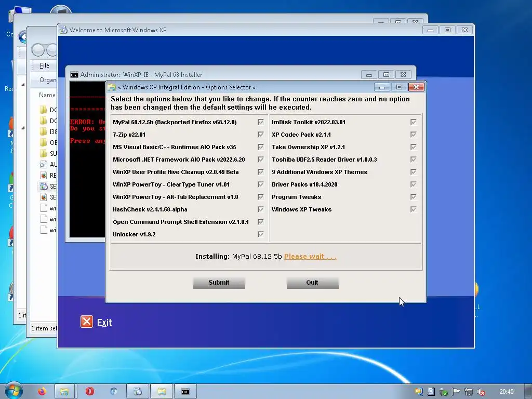Collapse the second navigation tree arrow in Explorer

point(23,128)
